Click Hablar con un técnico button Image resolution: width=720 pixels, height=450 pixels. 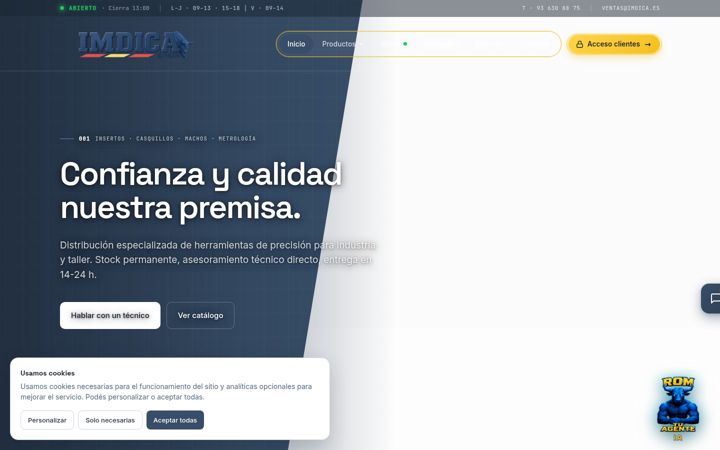[x=110, y=315]
